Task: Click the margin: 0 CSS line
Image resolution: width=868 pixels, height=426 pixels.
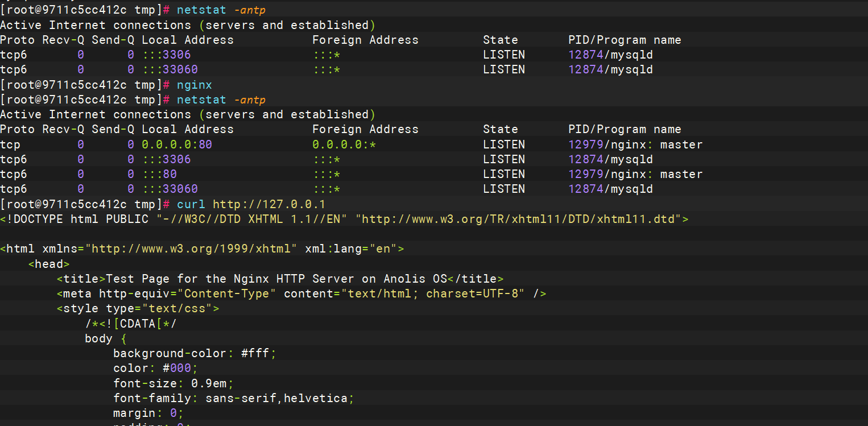Action: click(x=148, y=412)
